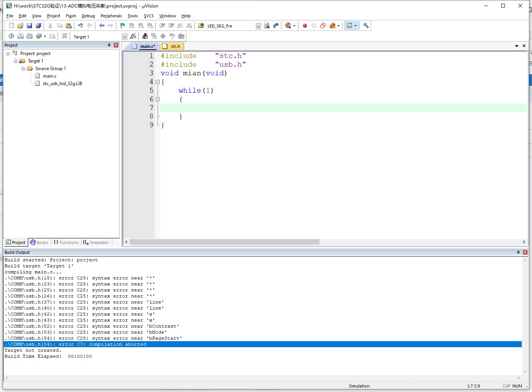
Task: Click the error near 'bContrast' line
Action: pyautogui.click(x=92, y=326)
